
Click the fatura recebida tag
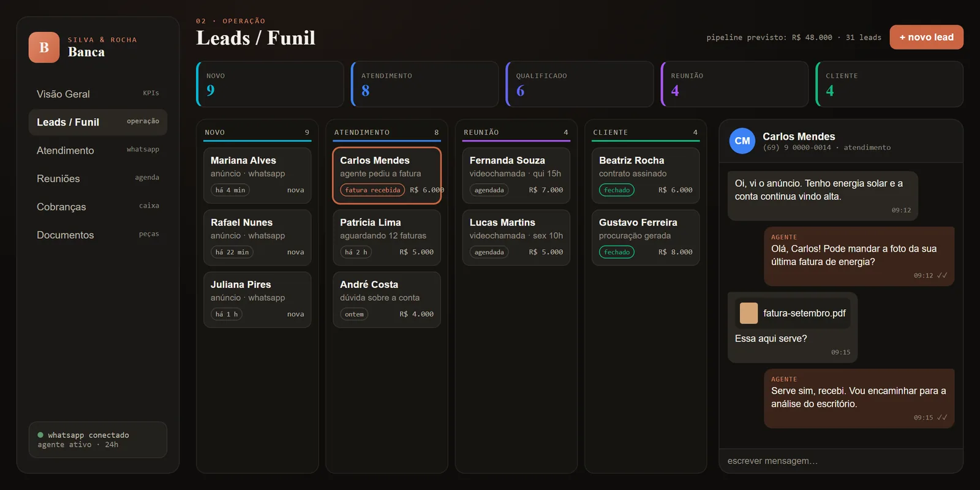[x=372, y=190]
